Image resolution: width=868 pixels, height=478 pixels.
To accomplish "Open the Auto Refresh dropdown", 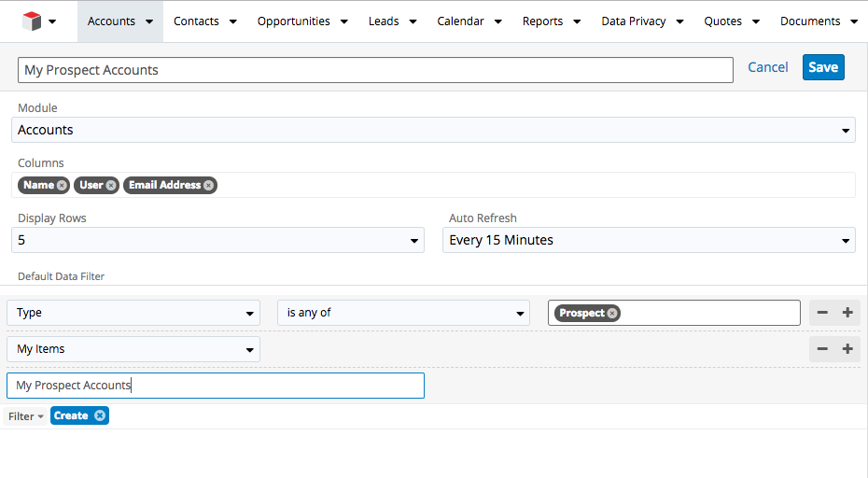I will coord(649,240).
